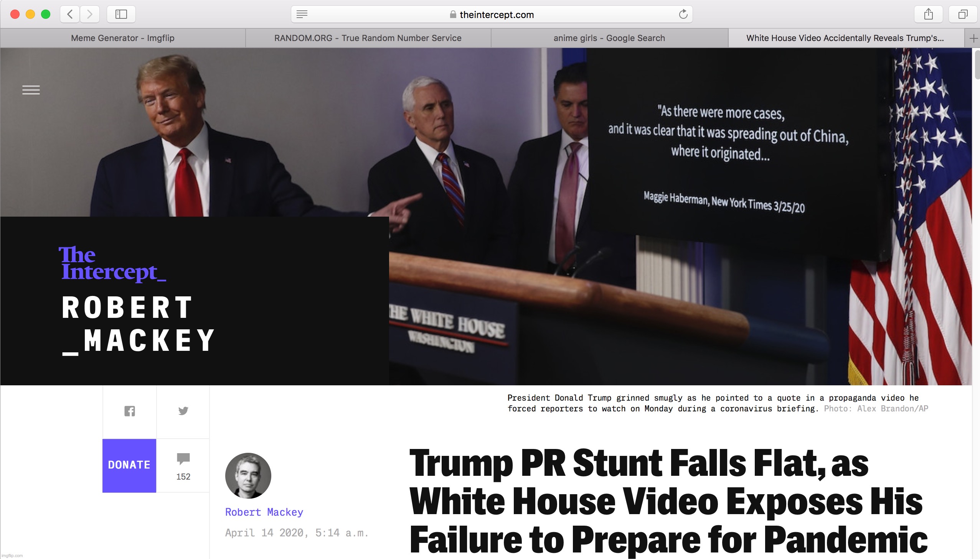Image resolution: width=980 pixels, height=559 pixels.
Task: Open the Meme Generator tab
Action: (x=123, y=38)
